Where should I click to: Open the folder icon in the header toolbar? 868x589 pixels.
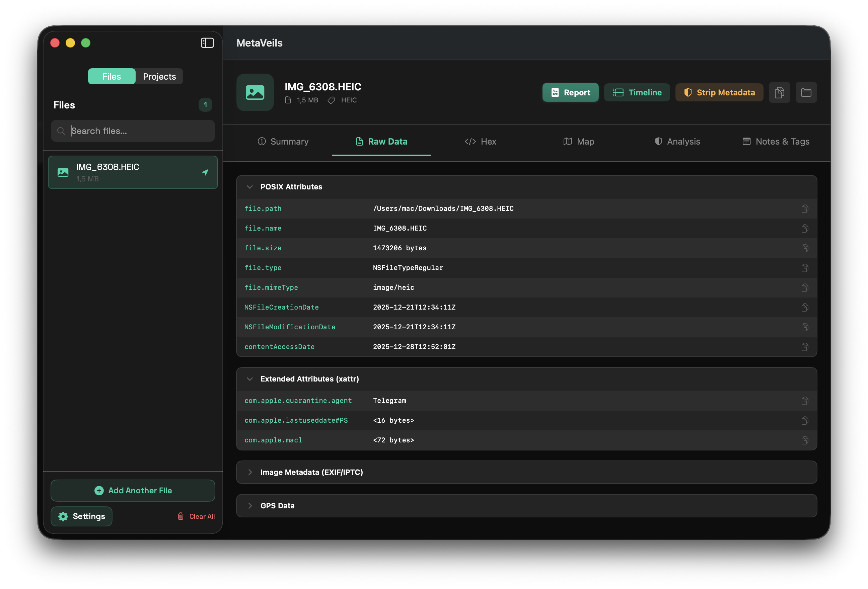pos(806,93)
